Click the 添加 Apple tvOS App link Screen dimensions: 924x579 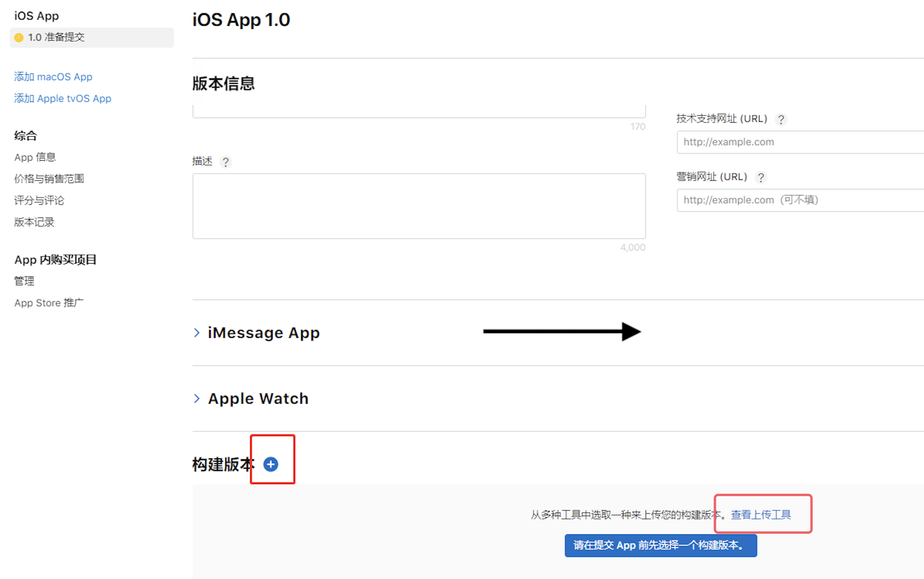click(x=62, y=98)
